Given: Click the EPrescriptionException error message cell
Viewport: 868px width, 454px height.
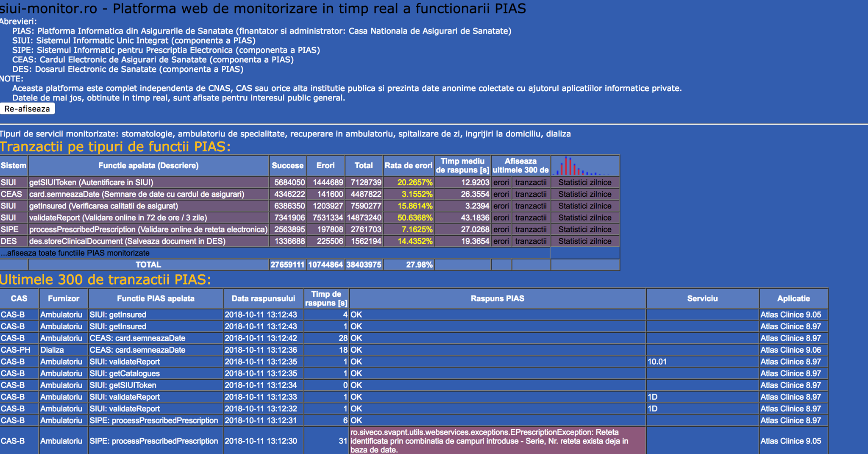Looking at the screenshot, I should [x=498, y=441].
